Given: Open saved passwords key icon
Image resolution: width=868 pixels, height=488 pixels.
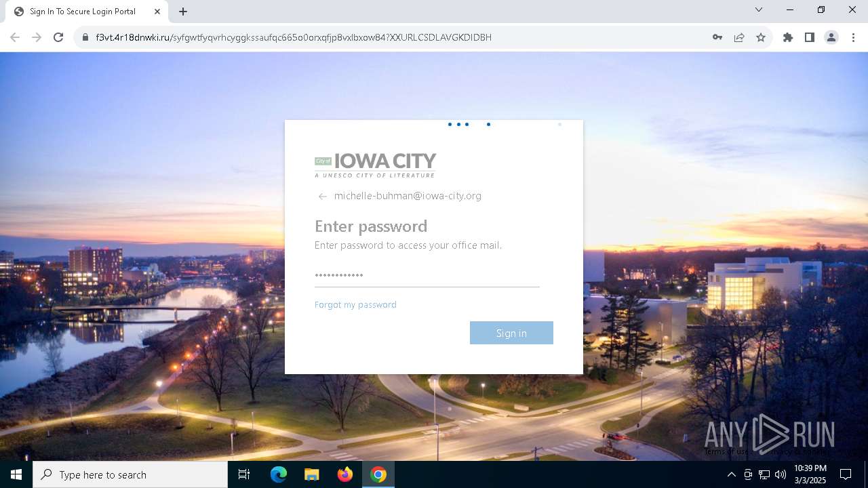Looking at the screenshot, I should tap(717, 37).
